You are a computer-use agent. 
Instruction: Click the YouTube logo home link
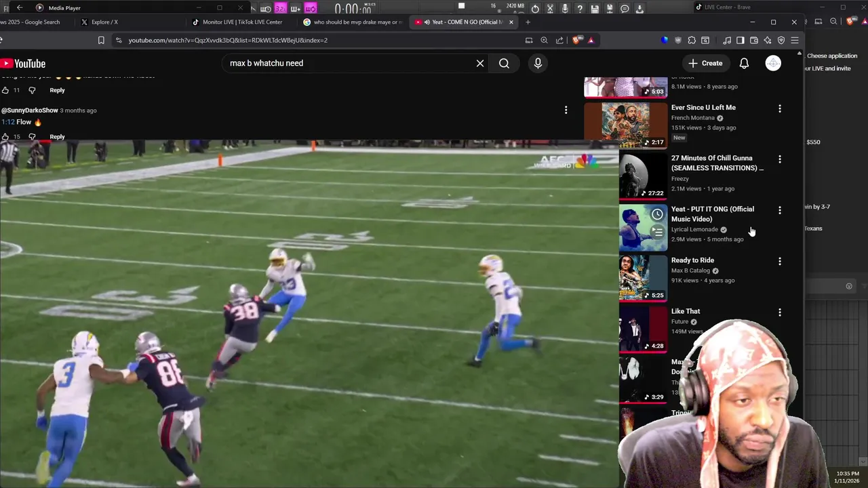click(23, 63)
